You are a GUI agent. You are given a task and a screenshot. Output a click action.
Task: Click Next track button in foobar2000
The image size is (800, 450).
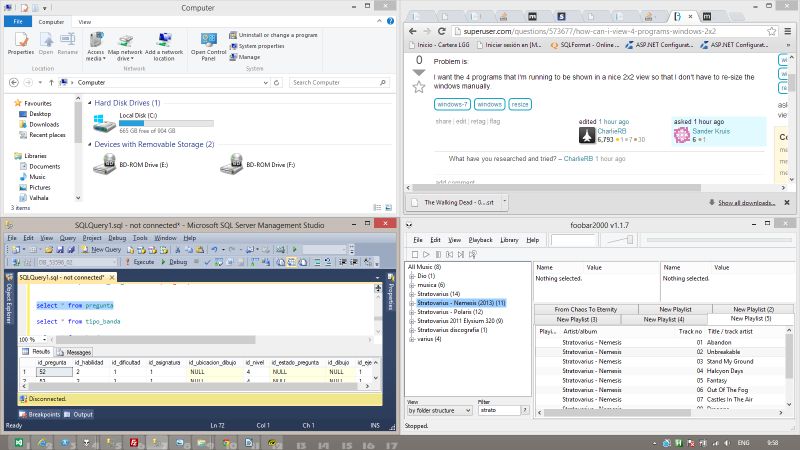pyautogui.click(x=461, y=254)
